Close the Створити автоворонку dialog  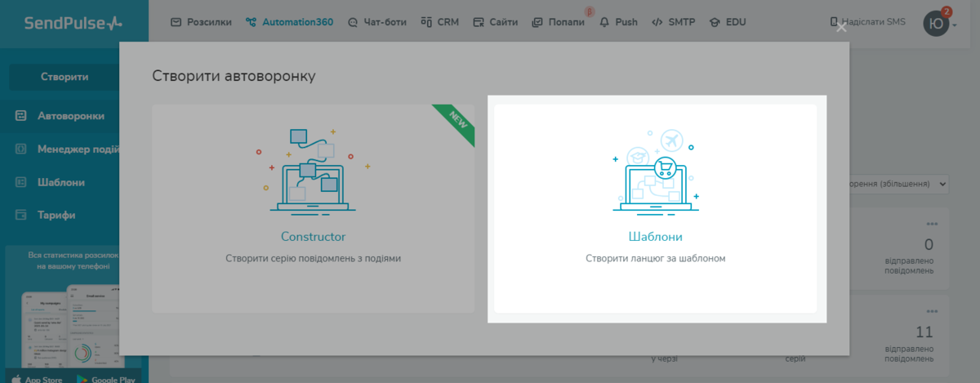tap(841, 28)
